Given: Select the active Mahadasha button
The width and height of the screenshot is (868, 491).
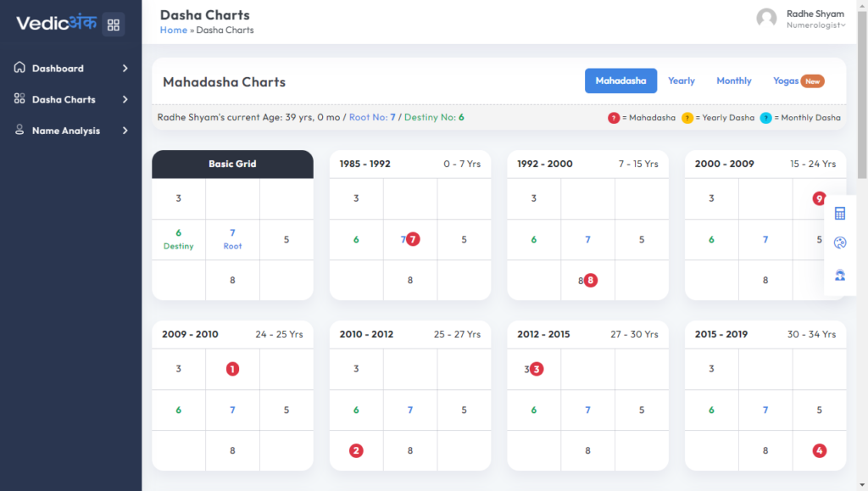Looking at the screenshot, I should click(620, 81).
